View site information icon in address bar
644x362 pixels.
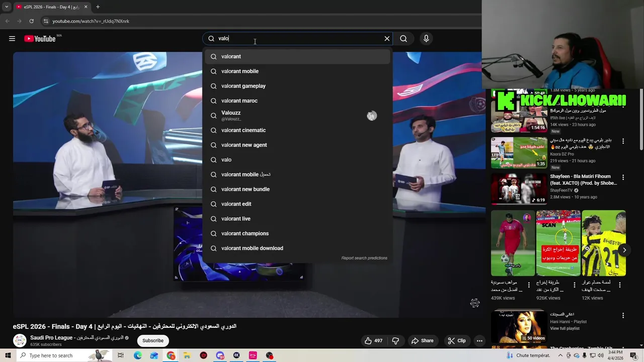click(46, 21)
